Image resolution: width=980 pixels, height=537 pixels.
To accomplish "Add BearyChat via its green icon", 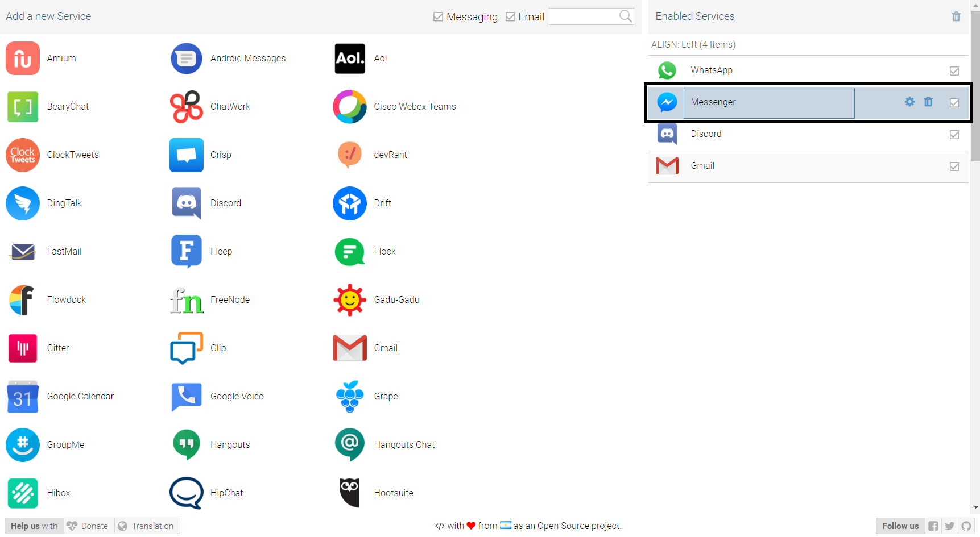I will pos(23,106).
